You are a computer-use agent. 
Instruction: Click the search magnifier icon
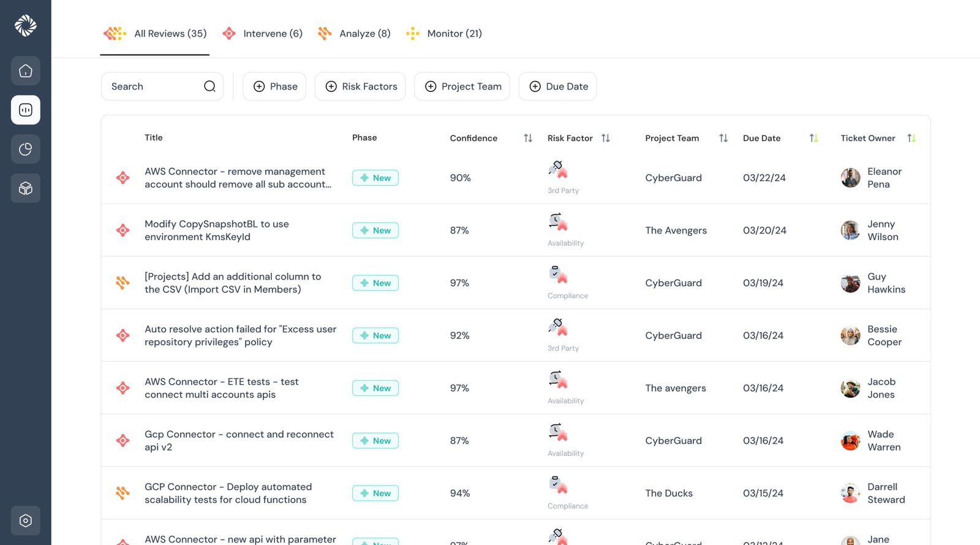[x=209, y=86]
